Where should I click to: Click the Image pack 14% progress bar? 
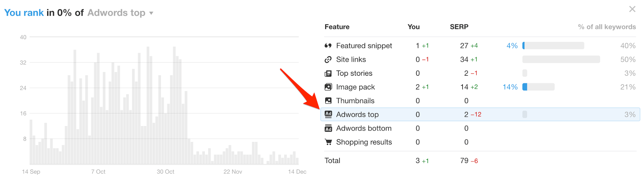click(538, 87)
